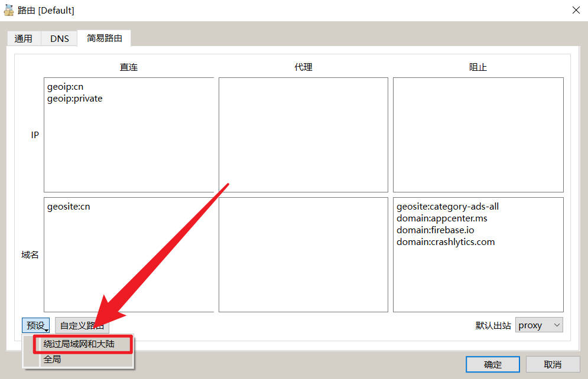Click the empty 代理 IP rules box

tap(303, 135)
